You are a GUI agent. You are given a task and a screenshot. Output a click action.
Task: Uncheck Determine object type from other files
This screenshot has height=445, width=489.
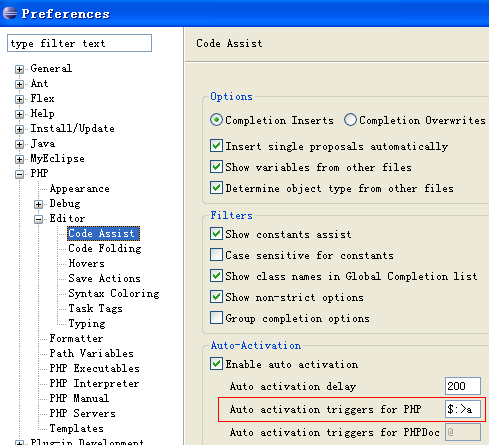pyautogui.click(x=217, y=188)
